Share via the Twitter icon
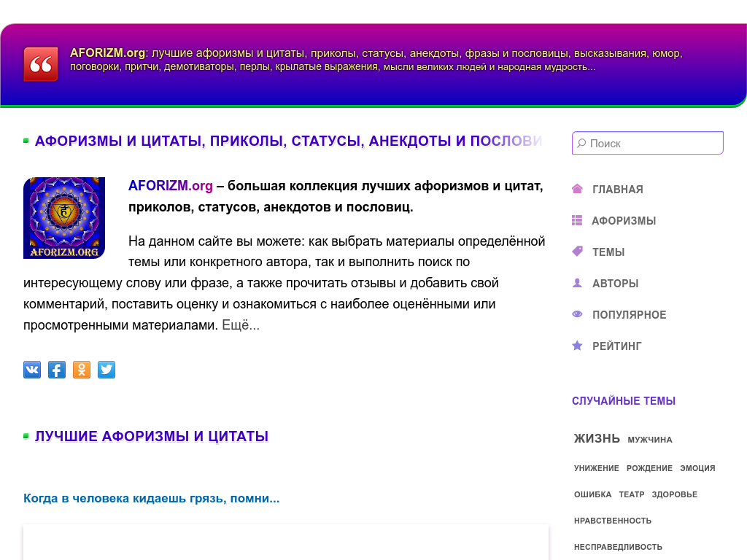The image size is (747, 560). tap(107, 370)
